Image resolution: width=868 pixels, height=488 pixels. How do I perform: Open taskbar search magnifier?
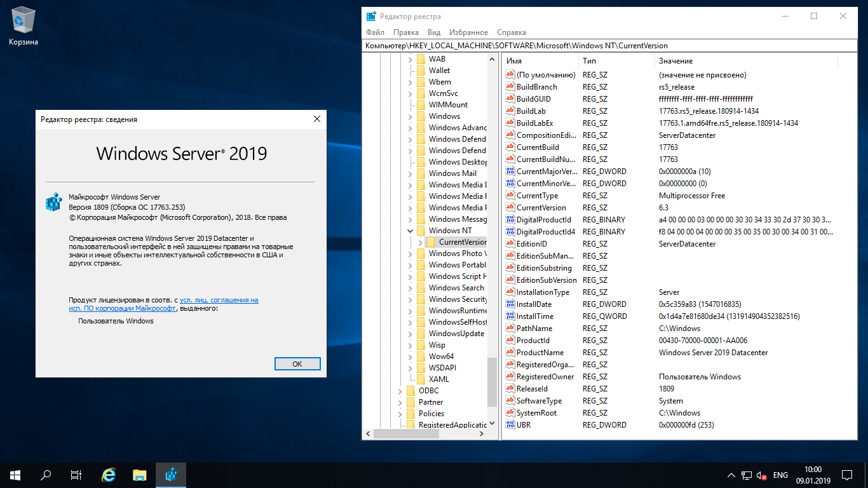46,475
